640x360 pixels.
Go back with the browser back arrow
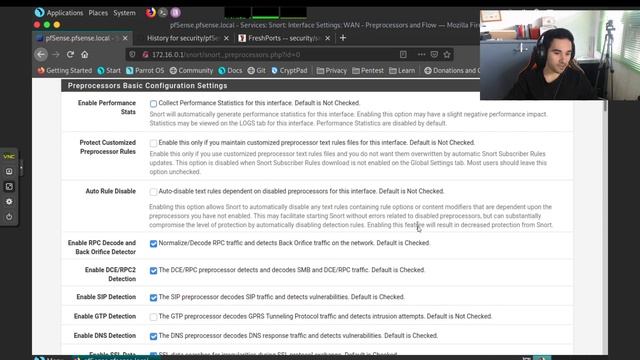40,54
